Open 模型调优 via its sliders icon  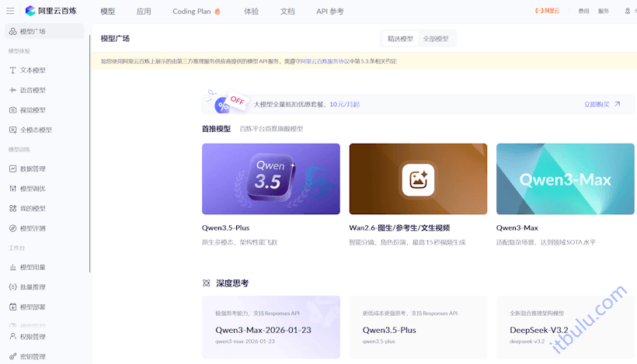click(13, 189)
